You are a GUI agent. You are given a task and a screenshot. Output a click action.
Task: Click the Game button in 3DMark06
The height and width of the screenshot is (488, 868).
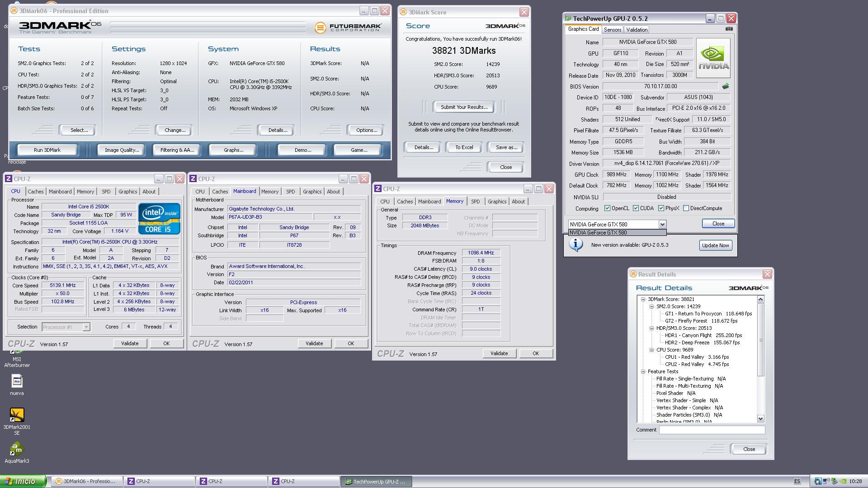click(x=359, y=150)
